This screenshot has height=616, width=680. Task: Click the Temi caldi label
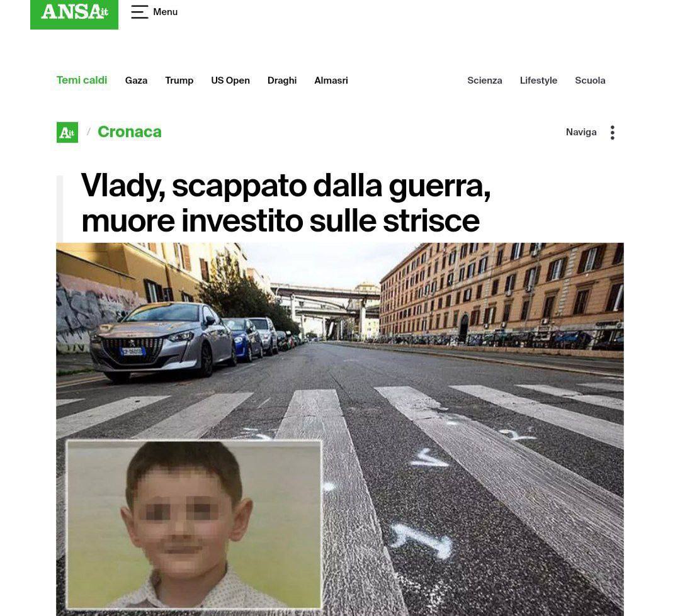point(81,80)
